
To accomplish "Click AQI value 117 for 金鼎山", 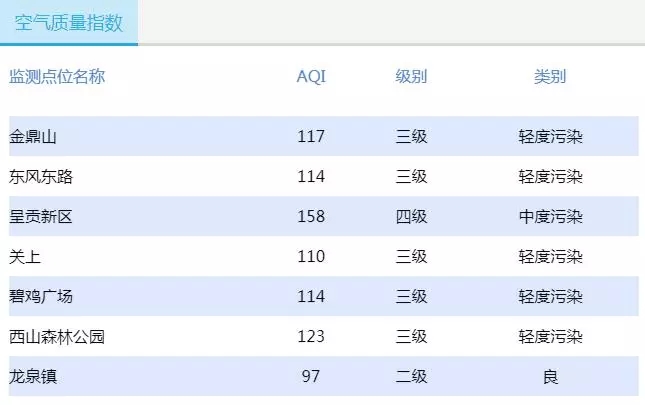I will 311,137.
